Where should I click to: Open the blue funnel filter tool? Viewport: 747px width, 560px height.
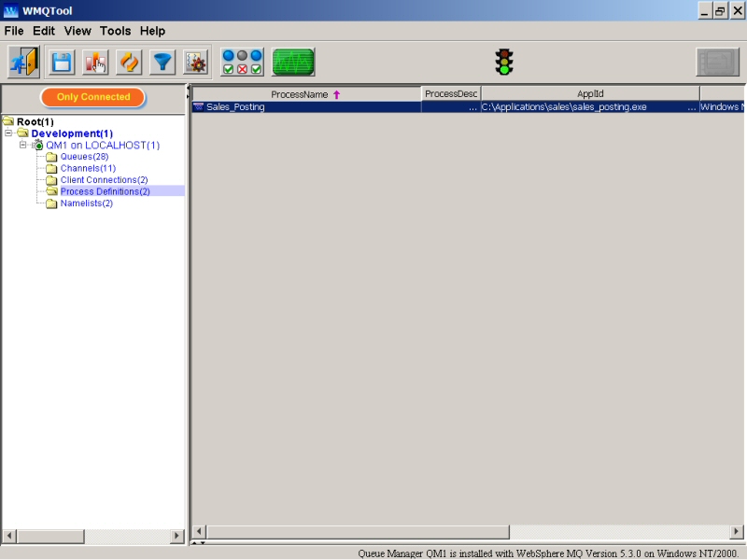pyautogui.click(x=162, y=63)
